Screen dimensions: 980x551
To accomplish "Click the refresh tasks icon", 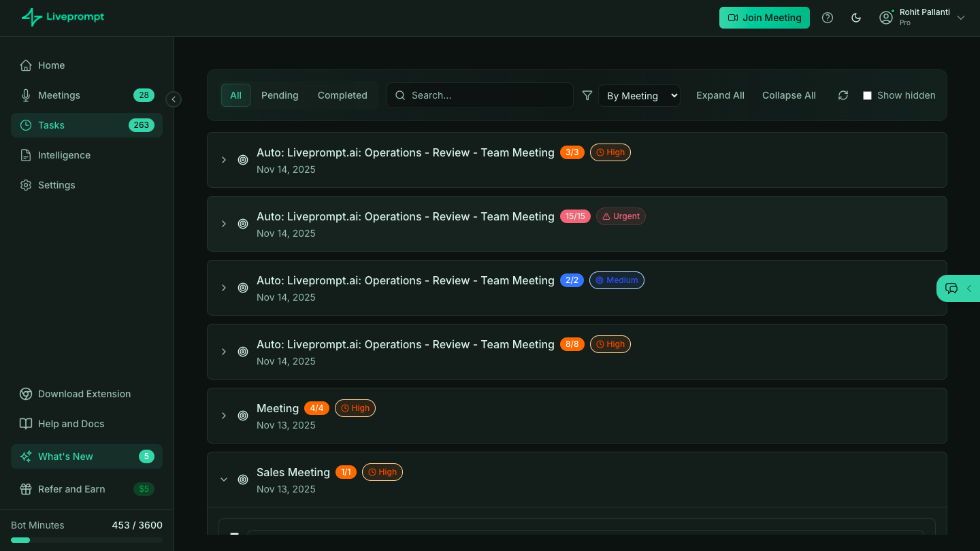I will 843,95.
